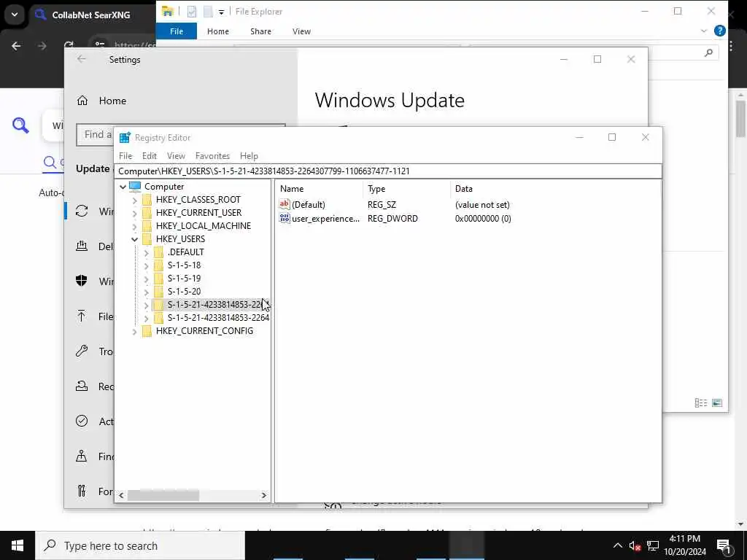Select HKEY_USERS folder icon
The height and width of the screenshot is (560, 747).
click(x=147, y=238)
